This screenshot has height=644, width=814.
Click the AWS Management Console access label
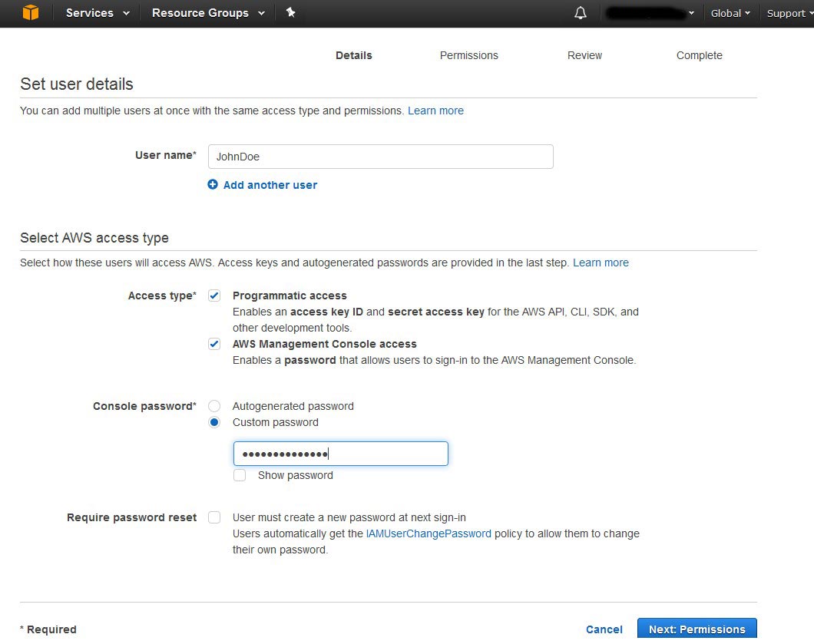(x=325, y=344)
